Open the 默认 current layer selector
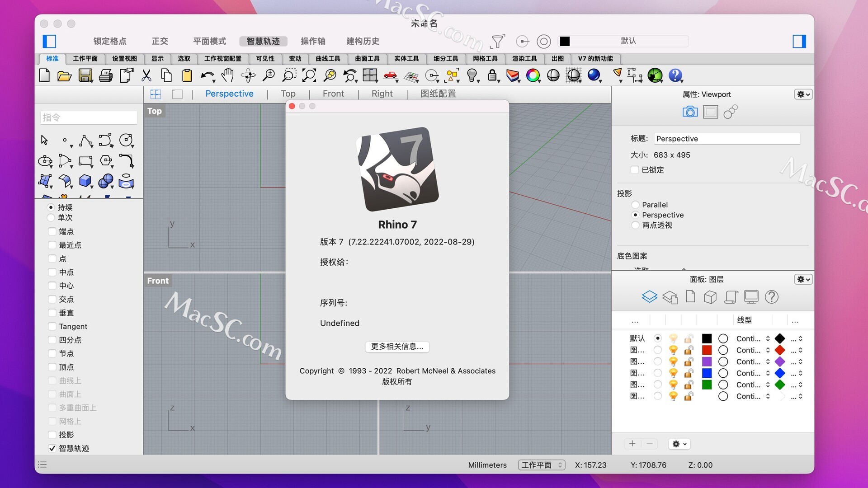The width and height of the screenshot is (868, 488). click(x=624, y=41)
